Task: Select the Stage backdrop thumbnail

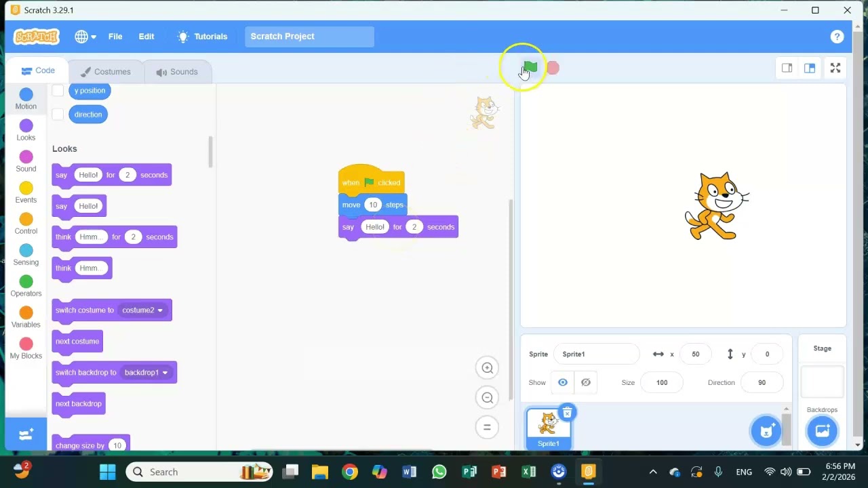Action: click(822, 382)
